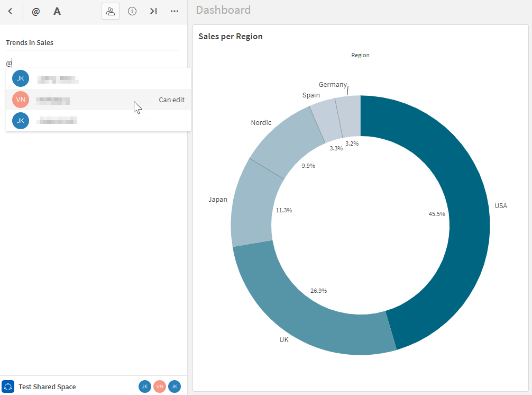Click the 45.5% value label
The image size is (532, 395).
[437, 214]
